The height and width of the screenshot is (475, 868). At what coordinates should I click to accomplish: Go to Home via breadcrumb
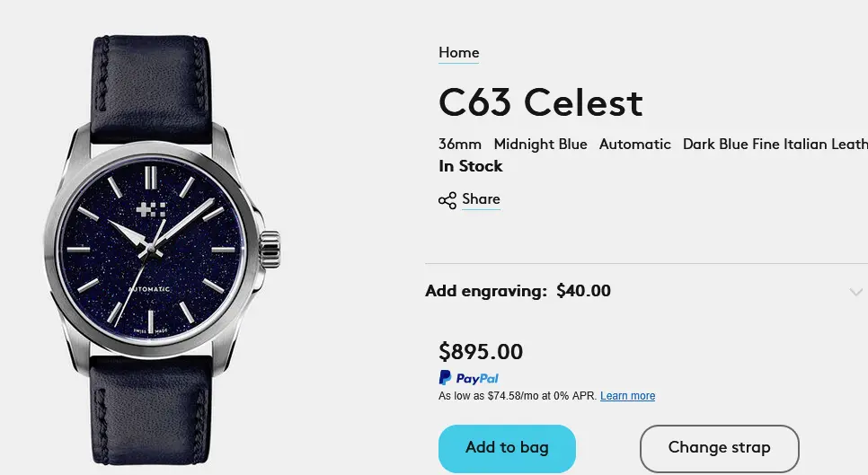[x=458, y=53]
